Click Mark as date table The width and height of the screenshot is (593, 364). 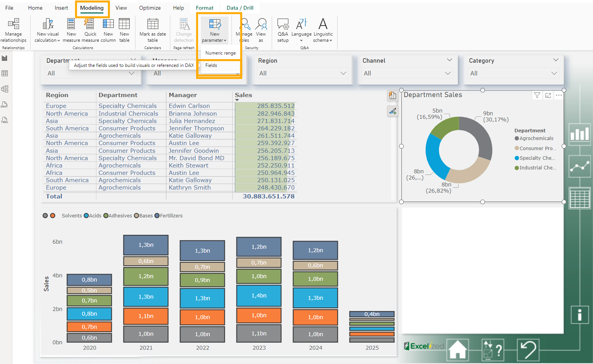[x=153, y=30]
